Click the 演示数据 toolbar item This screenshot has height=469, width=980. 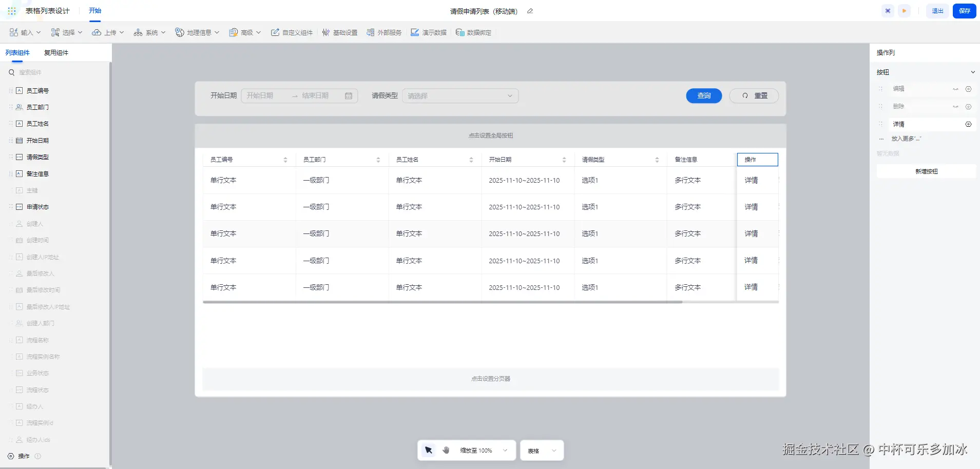pos(429,32)
